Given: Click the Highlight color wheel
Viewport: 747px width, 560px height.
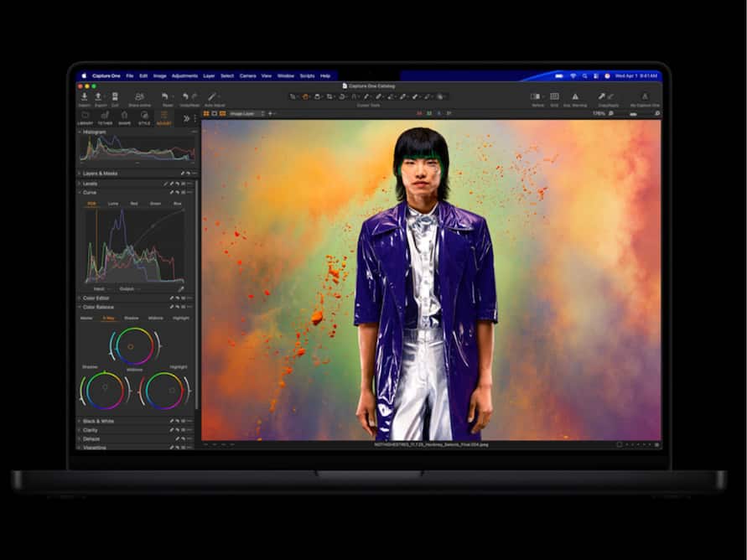Looking at the screenshot, I should [x=171, y=391].
